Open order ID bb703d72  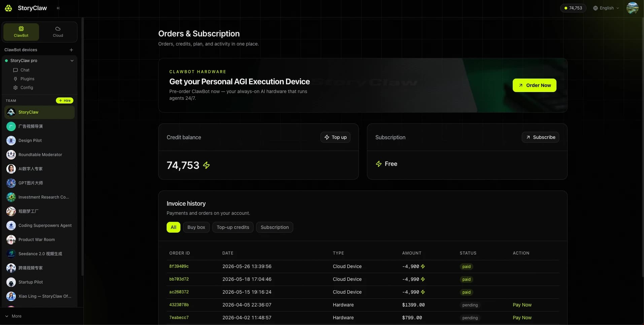pyautogui.click(x=179, y=279)
